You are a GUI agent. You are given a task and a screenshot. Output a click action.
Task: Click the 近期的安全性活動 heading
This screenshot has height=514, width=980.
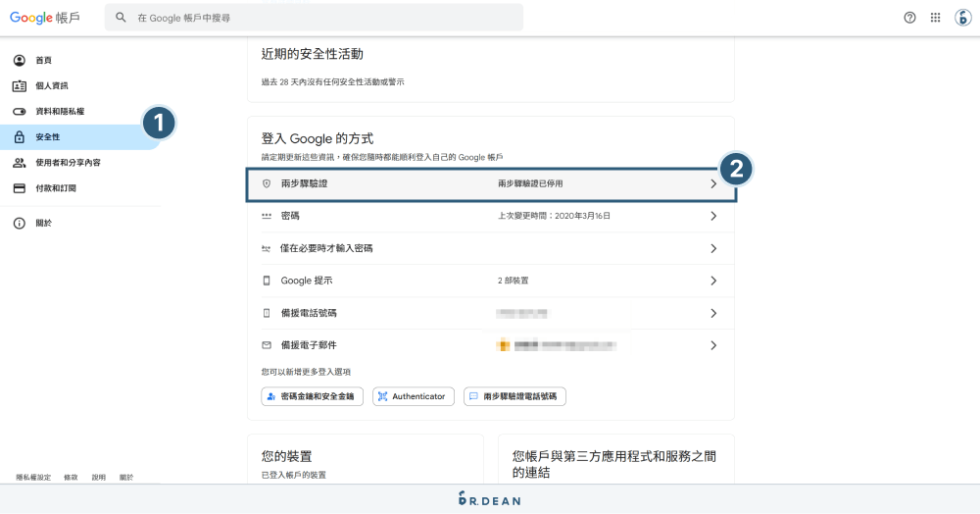[x=312, y=54]
